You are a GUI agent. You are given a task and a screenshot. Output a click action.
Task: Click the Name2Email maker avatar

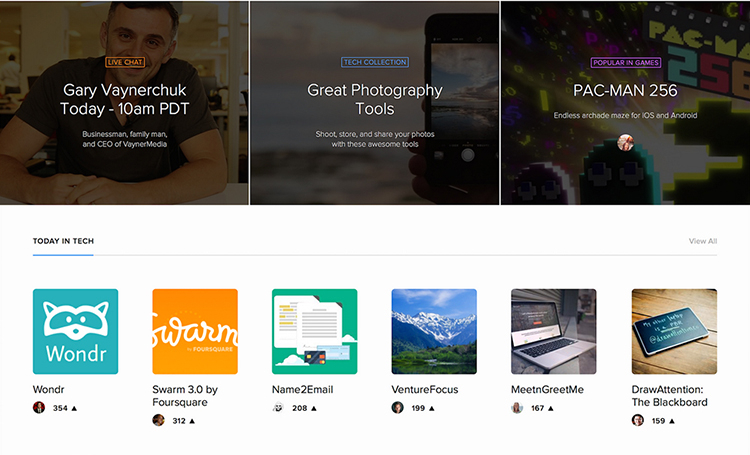tap(278, 408)
